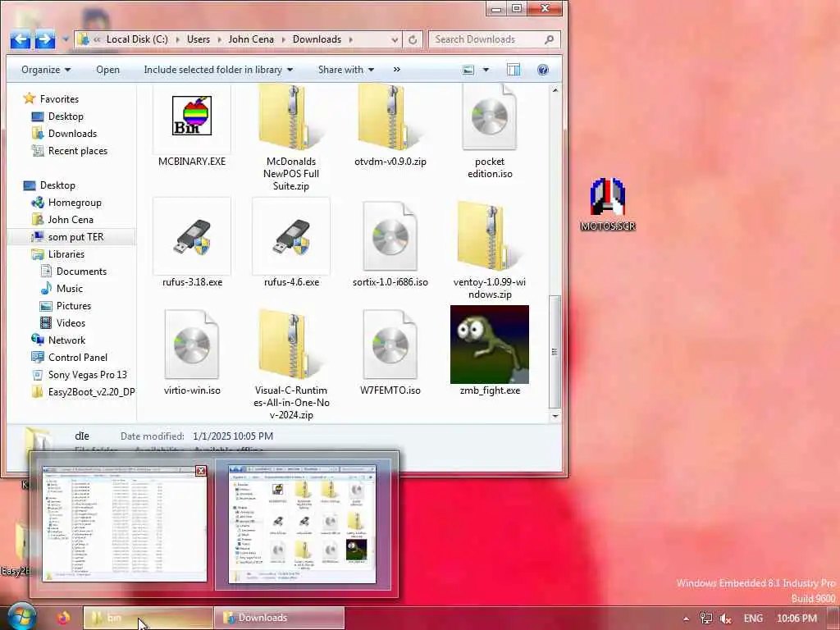Image resolution: width=840 pixels, height=630 pixels.
Task: Open Videos library
Action: click(71, 322)
